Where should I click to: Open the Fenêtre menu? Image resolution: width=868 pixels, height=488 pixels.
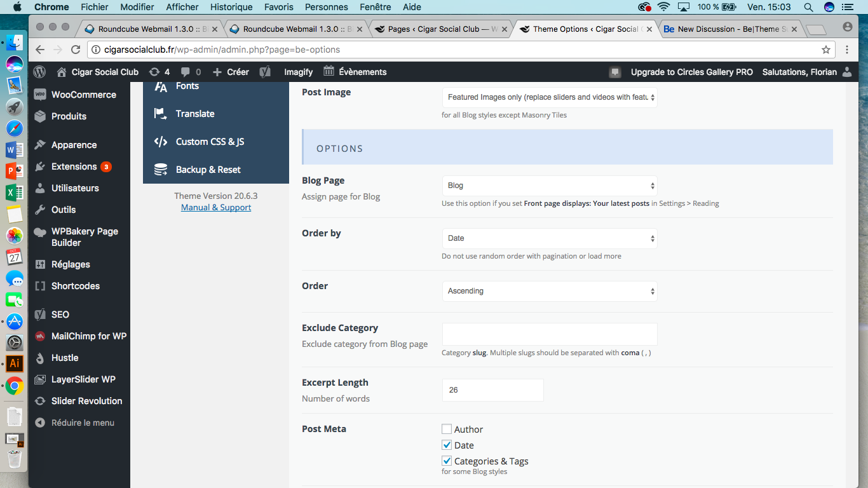point(376,7)
